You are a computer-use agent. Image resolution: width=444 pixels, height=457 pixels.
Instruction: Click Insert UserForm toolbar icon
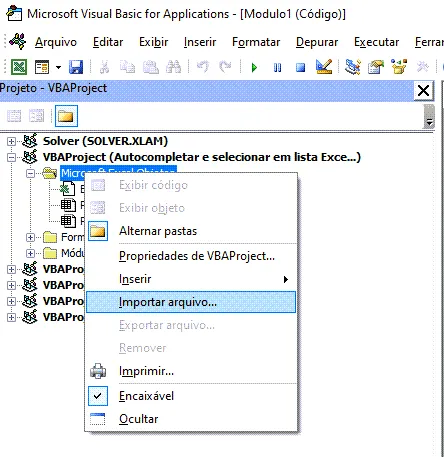pos(42,67)
